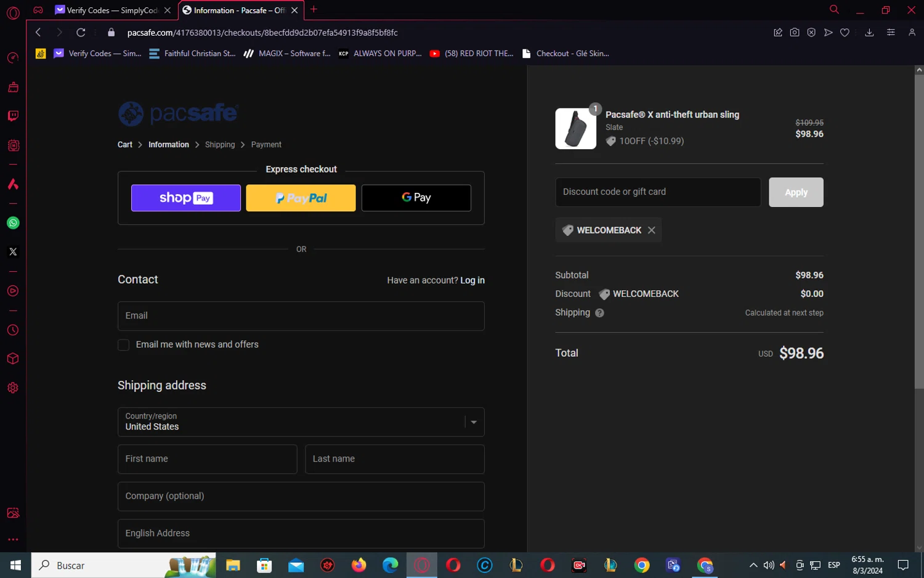Toggle Email me with news and offers
Image resolution: width=924 pixels, height=578 pixels.
[x=124, y=344]
